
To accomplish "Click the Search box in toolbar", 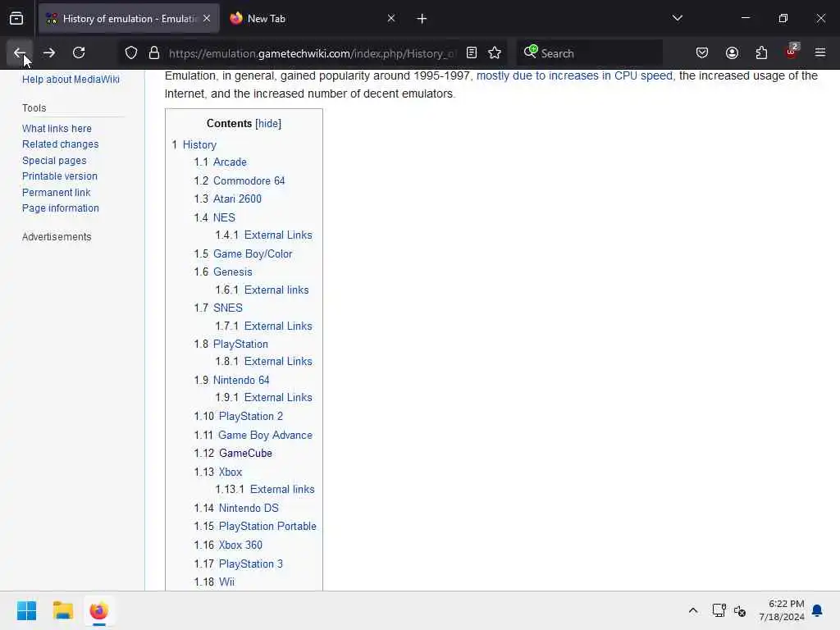I will pyautogui.click(x=589, y=53).
